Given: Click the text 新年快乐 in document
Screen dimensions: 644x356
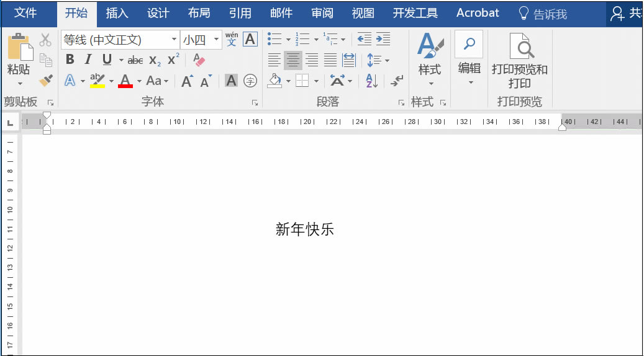Looking at the screenshot, I should click(305, 229).
